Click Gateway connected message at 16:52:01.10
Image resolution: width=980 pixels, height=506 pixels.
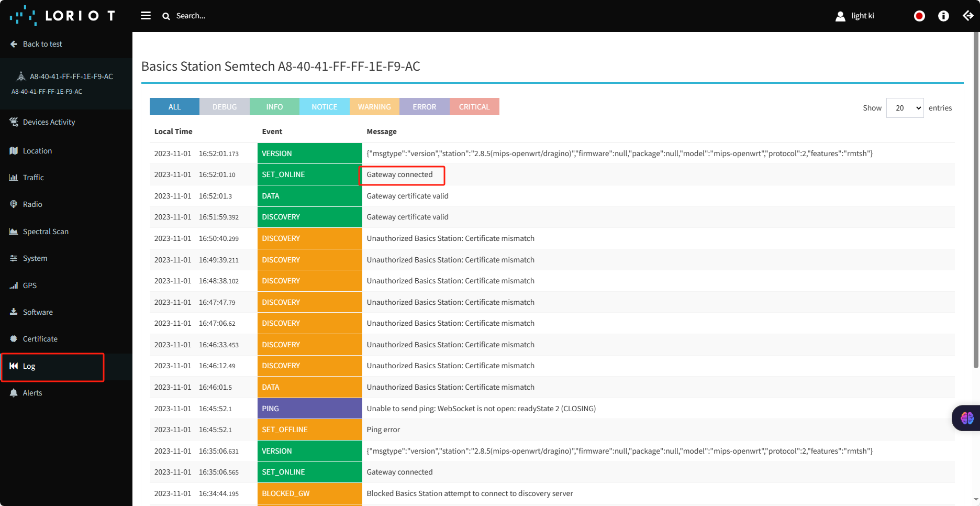[400, 174]
